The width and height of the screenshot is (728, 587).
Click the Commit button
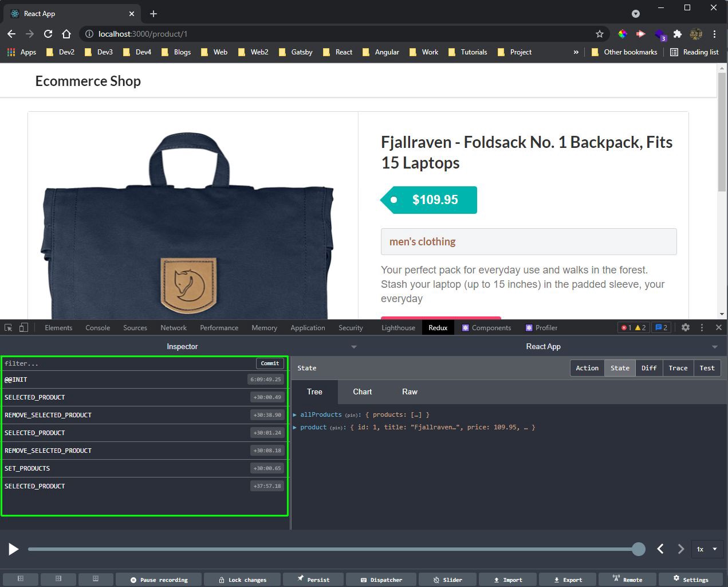pyautogui.click(x=270, y=363)
